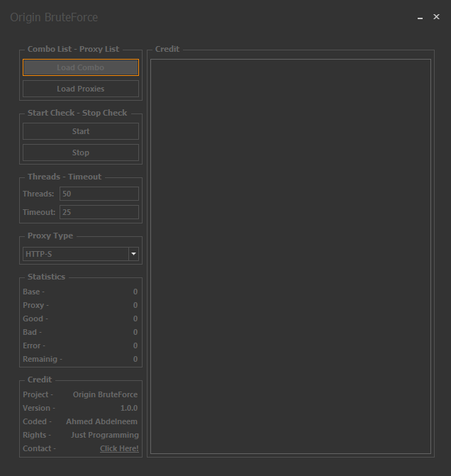451x476 pixels.
Task: Click the 'Base -' statistics label
Action: pyautogui.click(x=34, y=292)
